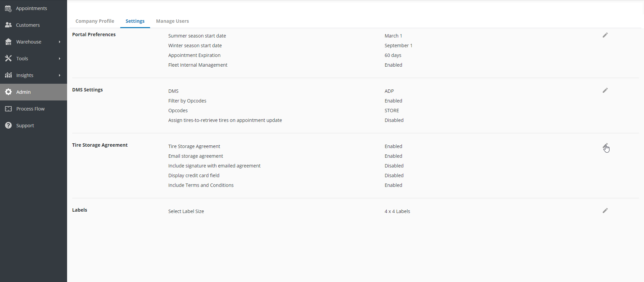644x282 pixels.
Task: Click the ADP value for DMS
Action: click(x=389, y=91)
